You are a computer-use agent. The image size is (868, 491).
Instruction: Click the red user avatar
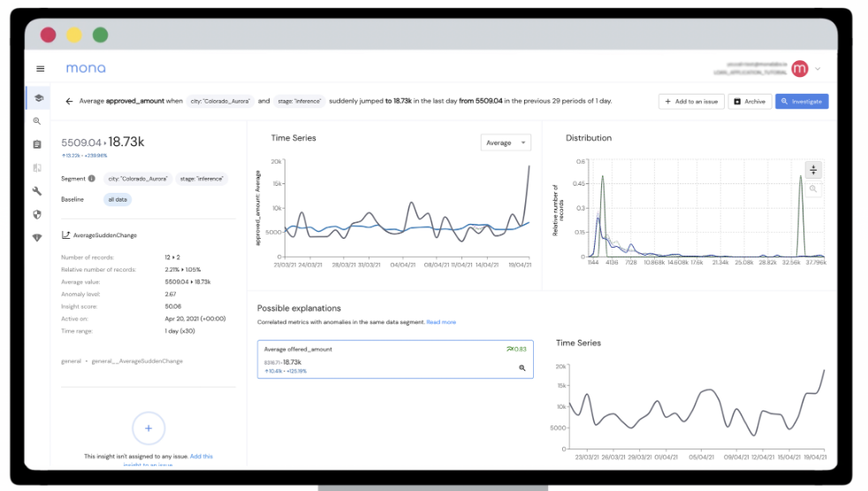800,69
